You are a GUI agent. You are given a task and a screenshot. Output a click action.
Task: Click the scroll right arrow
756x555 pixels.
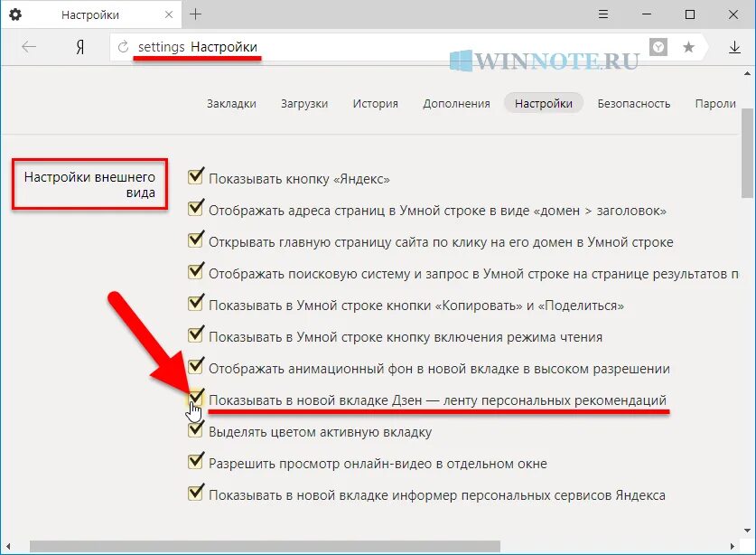(732, 546)
